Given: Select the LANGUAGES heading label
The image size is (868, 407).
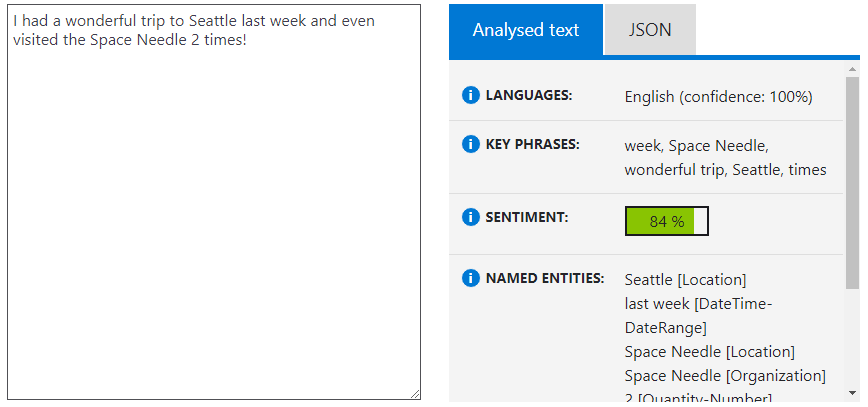Looking at the screenshot, I should tap(529, 95).
